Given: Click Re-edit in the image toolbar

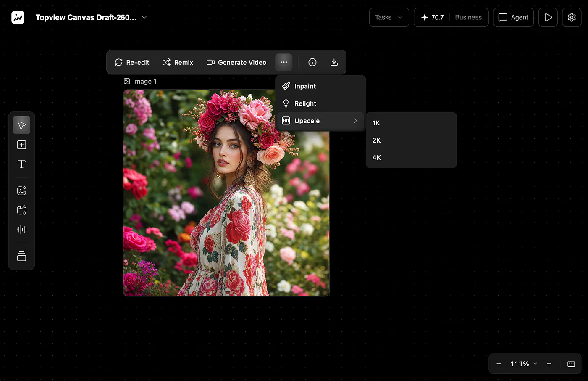Looking at the screenshot, I should pyautogui.click(x=132, y=62).
